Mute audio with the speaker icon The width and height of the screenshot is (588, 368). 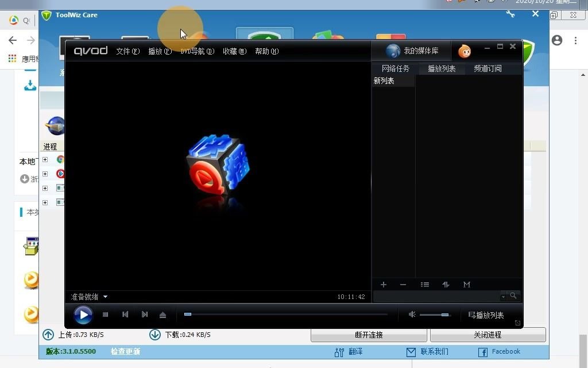(x=412, y=315)
